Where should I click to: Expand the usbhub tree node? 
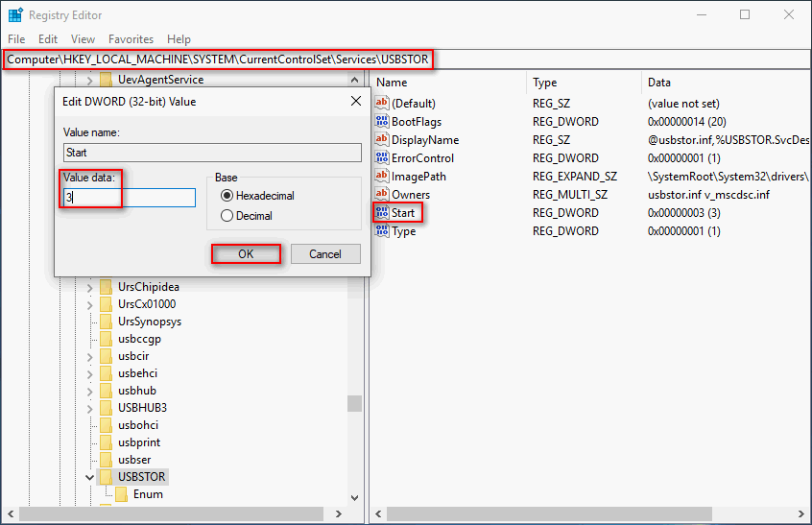coord(89,392)
